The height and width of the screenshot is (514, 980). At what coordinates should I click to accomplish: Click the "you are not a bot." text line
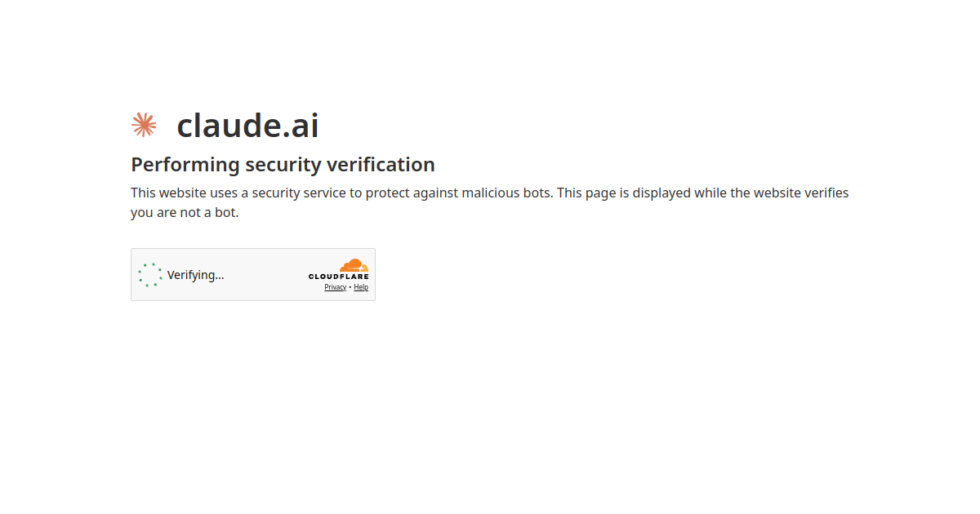[185, 213]
